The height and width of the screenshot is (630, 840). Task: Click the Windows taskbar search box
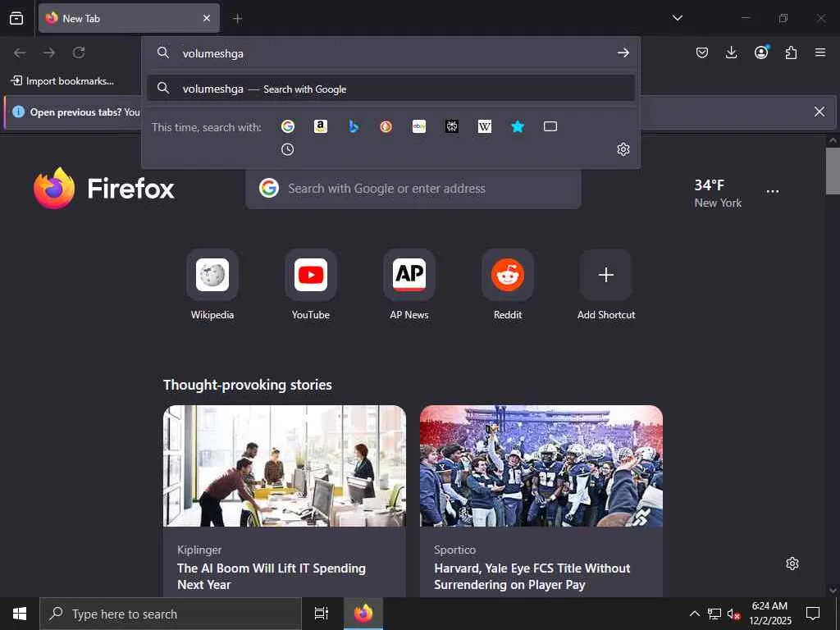[x=171, y=614]
